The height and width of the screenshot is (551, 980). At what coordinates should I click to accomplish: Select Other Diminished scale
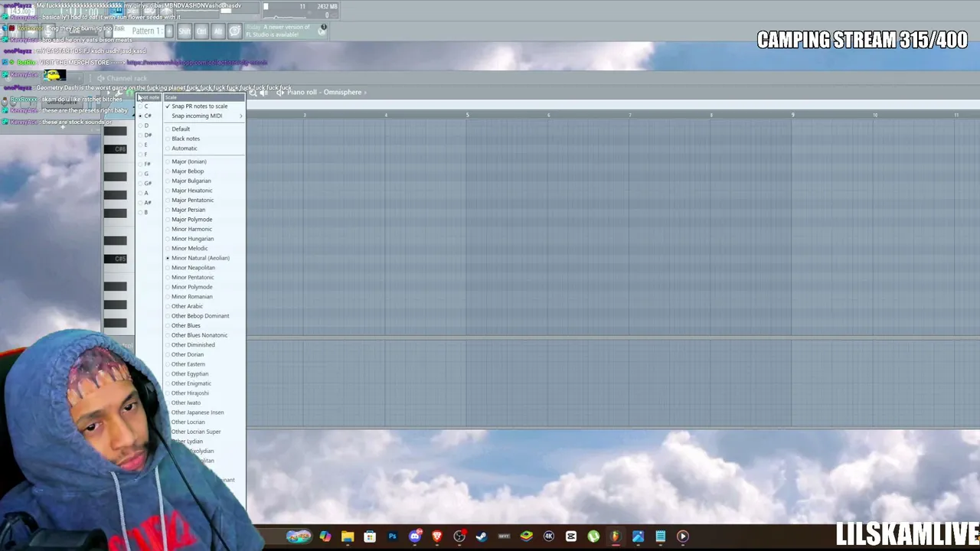[x=204, y=345]
